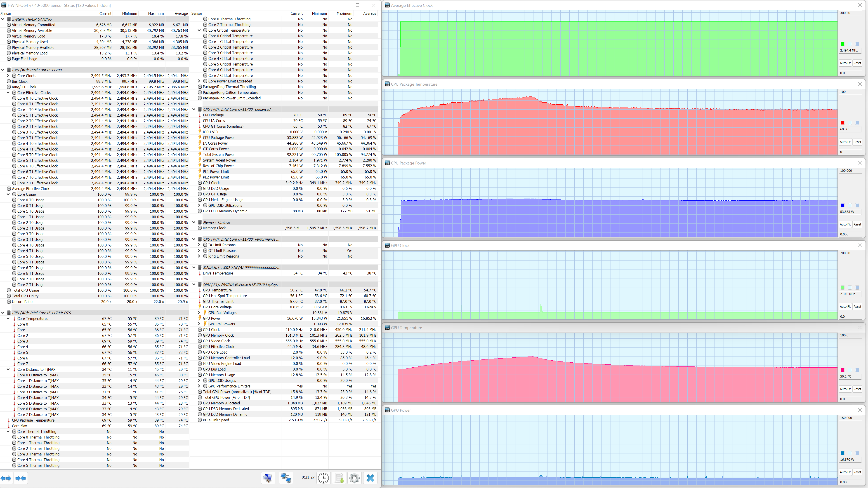Click the Maximum column header on left panel
The image size is (868, 488).
pyautogui.click(x=156, y=14)
